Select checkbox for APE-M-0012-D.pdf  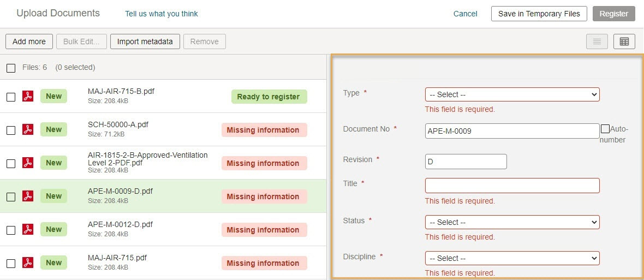11,230
